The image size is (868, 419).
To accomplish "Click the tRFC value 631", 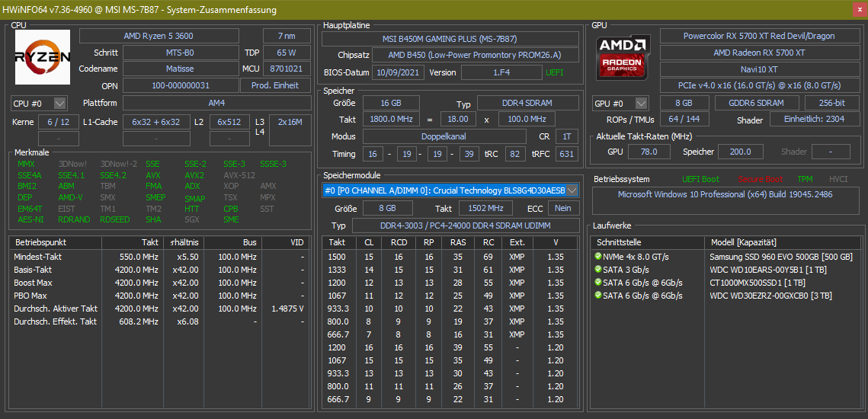I will [565, 154].
